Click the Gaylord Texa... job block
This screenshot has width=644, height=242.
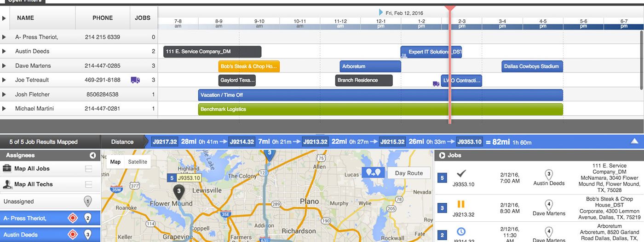point(237,80)
